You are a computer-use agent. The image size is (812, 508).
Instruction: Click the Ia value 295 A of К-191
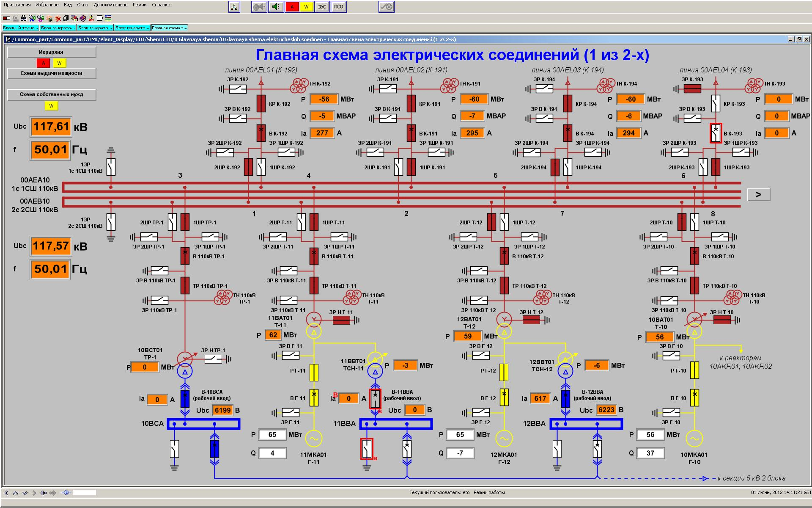coord(472,133)
